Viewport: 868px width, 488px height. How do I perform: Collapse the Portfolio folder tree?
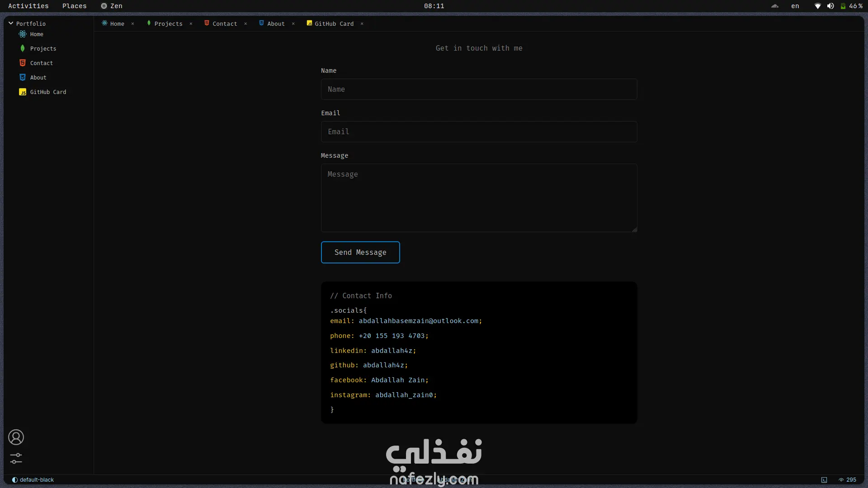(11, 23)
